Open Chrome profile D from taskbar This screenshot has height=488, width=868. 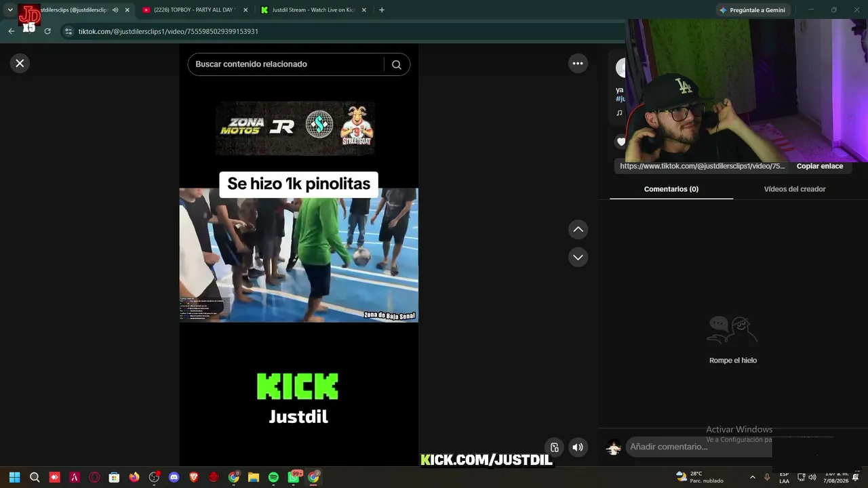coord(234,477)
